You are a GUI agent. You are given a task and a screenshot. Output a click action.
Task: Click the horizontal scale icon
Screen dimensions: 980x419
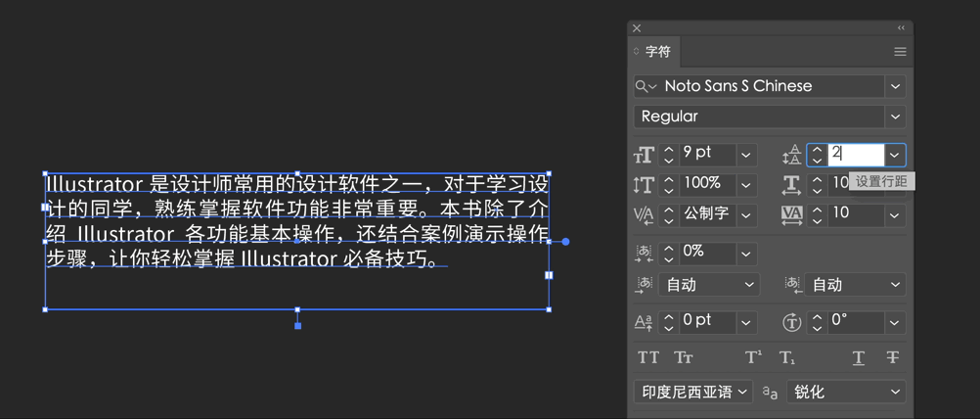(x=792, y=185)
